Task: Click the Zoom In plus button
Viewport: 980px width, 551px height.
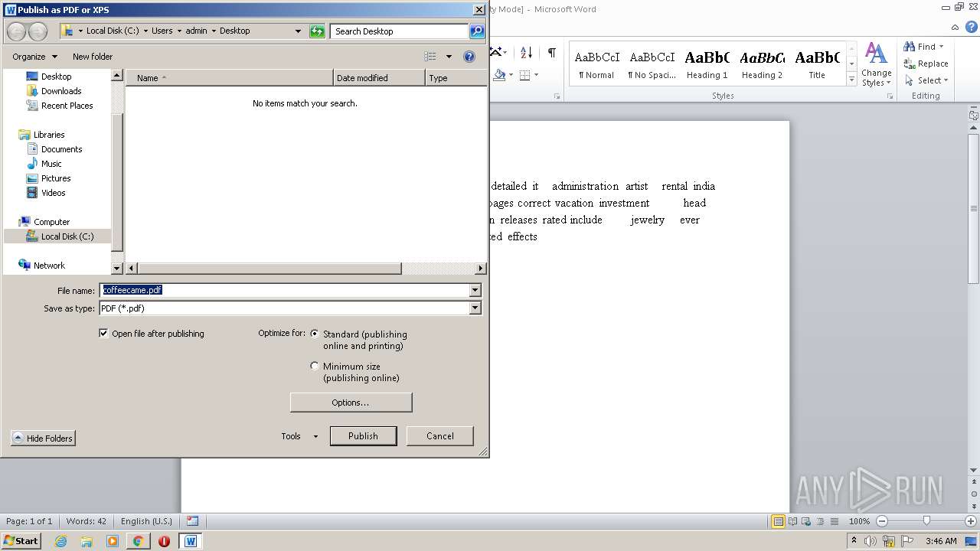Action: [x=970, y=521]
